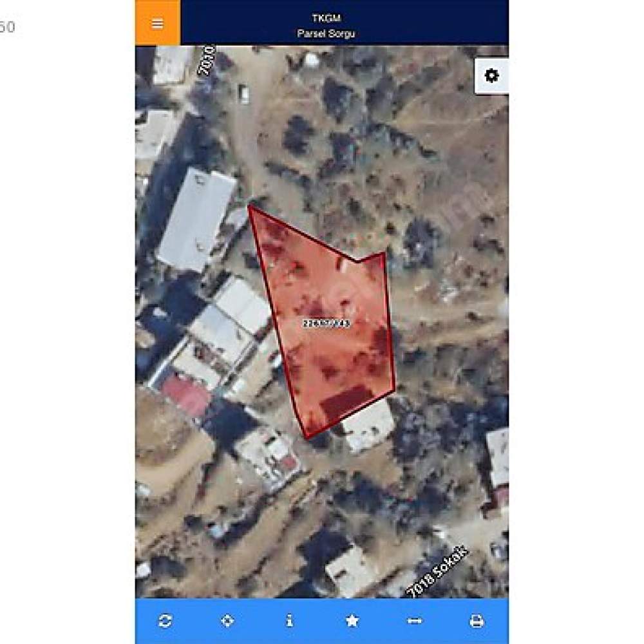
Task: Open map settings via the gear icon
Action: click(491, 75)
